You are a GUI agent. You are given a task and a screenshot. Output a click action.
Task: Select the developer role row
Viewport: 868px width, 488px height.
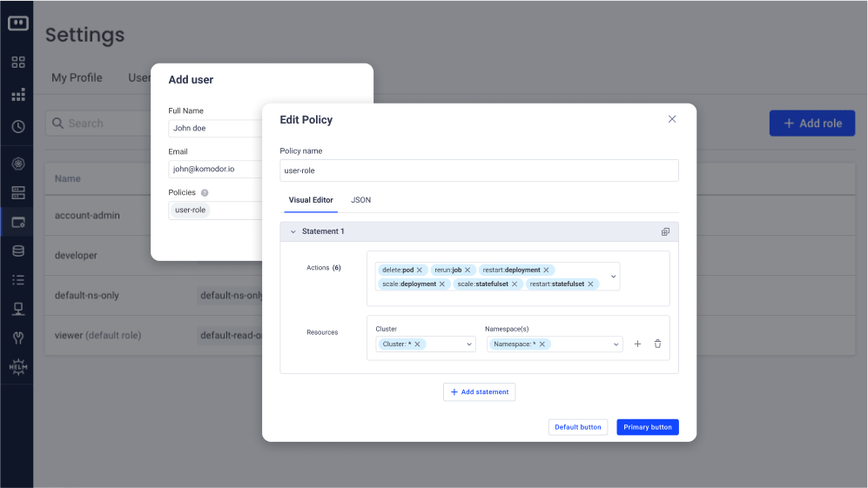coord(98,256)
